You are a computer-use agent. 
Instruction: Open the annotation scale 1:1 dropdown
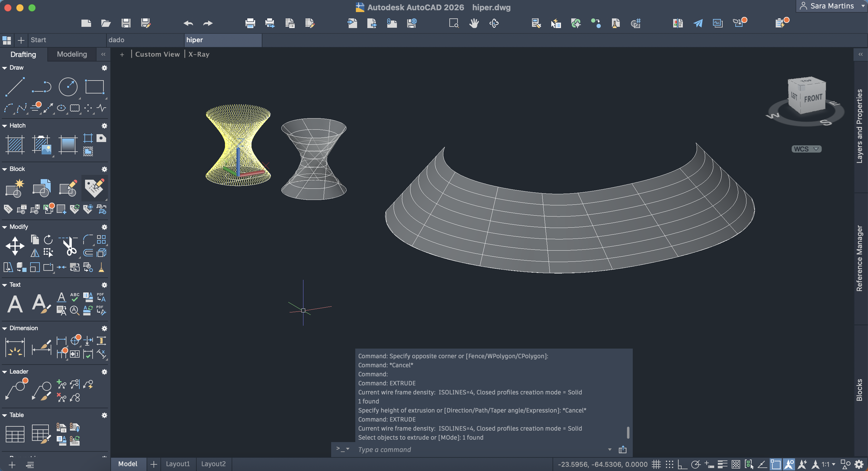tap(828, 464)
